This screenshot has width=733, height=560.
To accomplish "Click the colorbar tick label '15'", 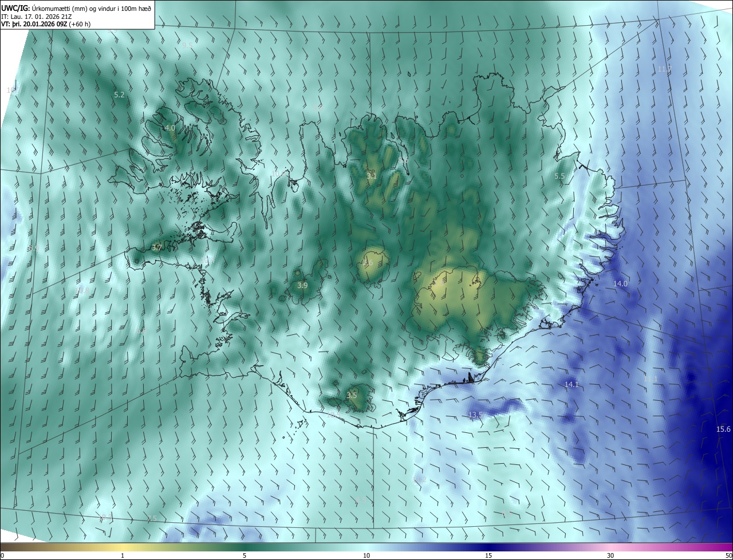I will [x=488, y=555].
